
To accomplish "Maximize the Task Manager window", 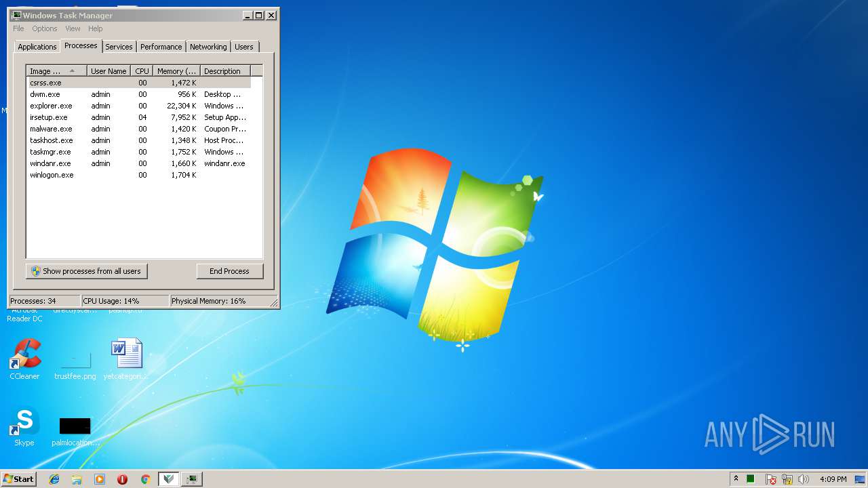I will tap(258, 15).
